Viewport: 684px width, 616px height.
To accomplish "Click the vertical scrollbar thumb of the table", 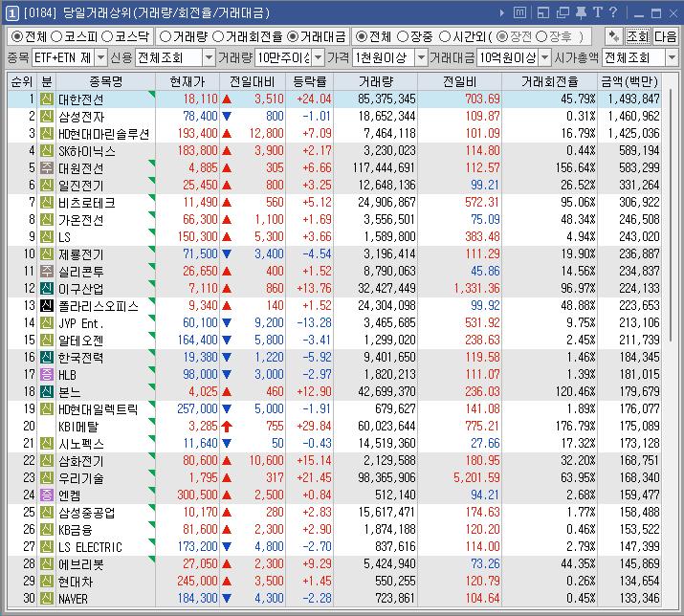I will point(672,213).
